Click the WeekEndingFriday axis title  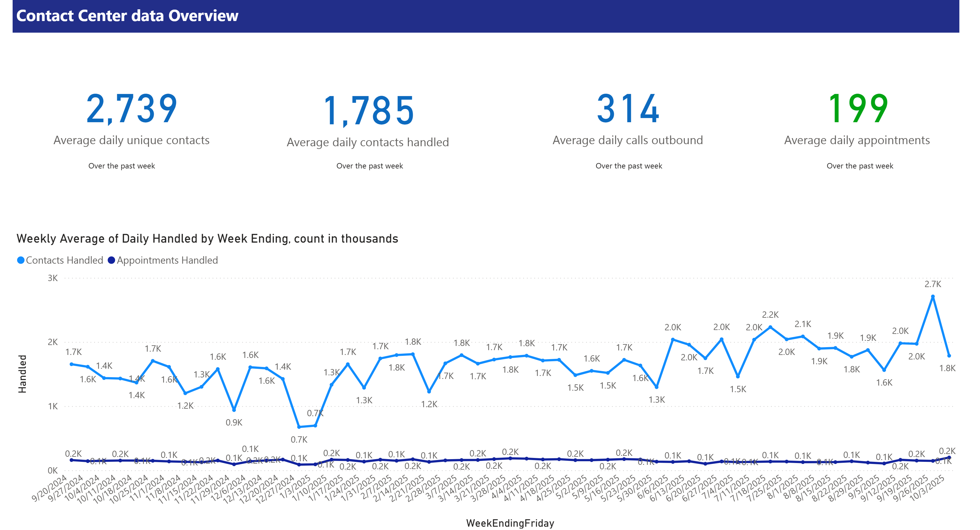[x=510, y=523]
